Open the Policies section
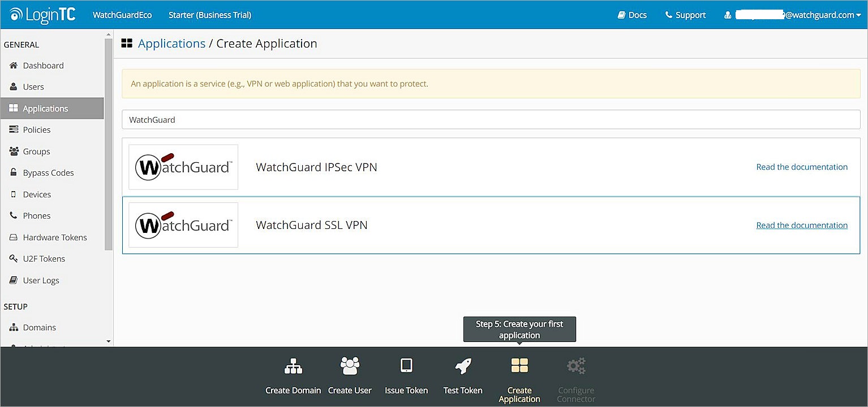Image resolution: width=868 pixels, height=407 pixels. pyautogui.click(x=37, y=129)
